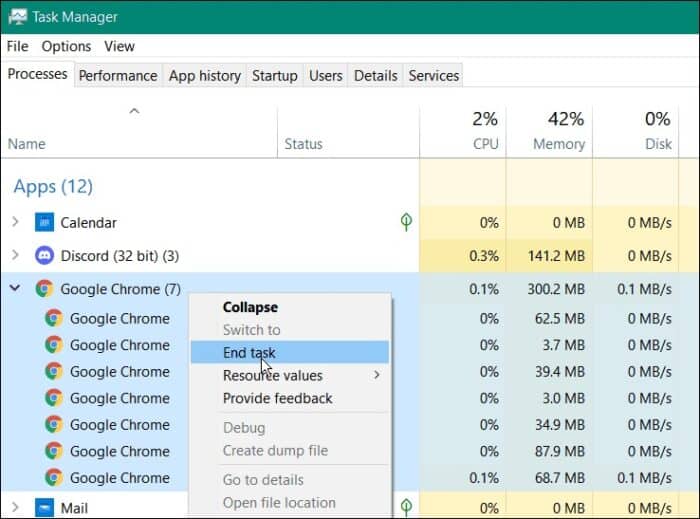Click the first Google Chrome child process icon
The image size is (700, 519).
[54, 319]
